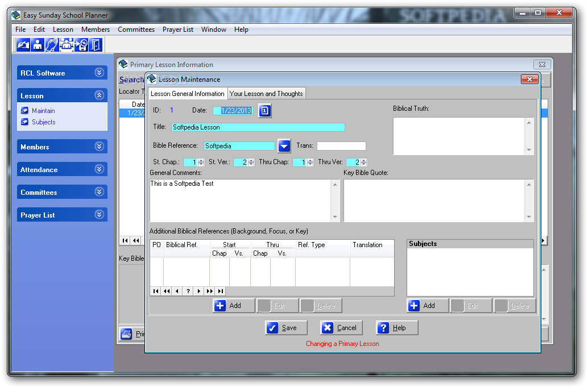Click the St. Ver. spinner arrows
This screenshot has height=388, width=588.
[x=251, y=162]
